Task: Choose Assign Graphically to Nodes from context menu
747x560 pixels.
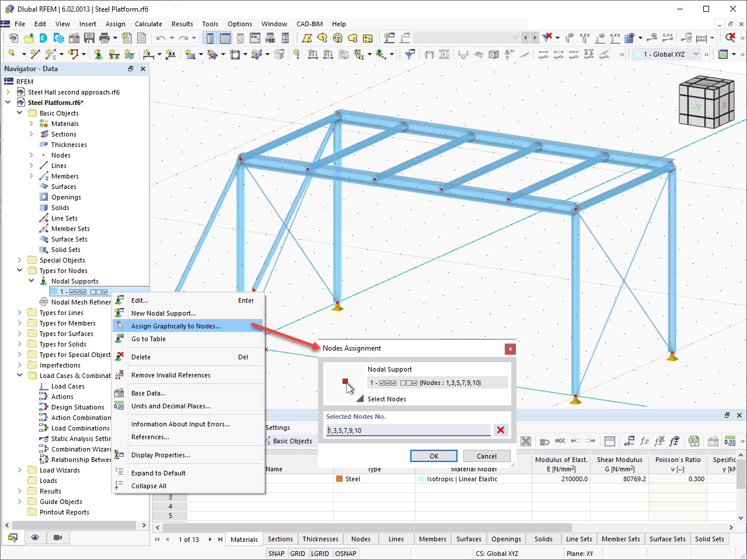Action: (x=188, y=326)
